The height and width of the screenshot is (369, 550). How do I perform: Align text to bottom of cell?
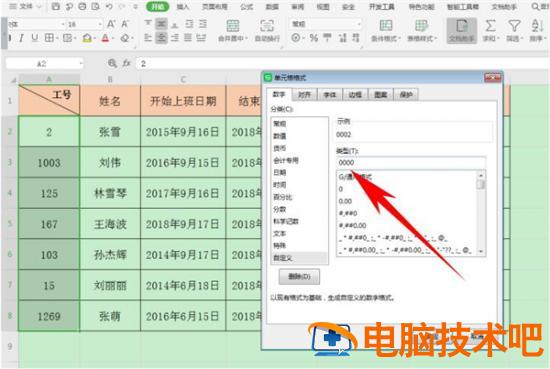pos(175,24)
